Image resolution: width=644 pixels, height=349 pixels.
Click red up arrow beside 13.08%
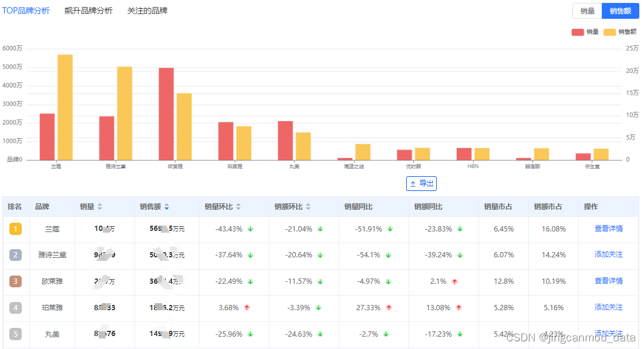pos(458,307)
